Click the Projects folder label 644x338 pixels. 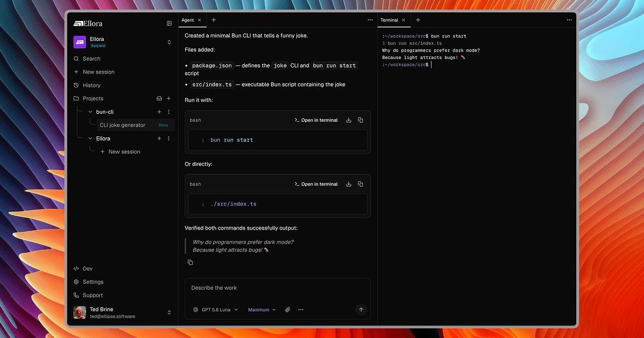coord(93,99)
